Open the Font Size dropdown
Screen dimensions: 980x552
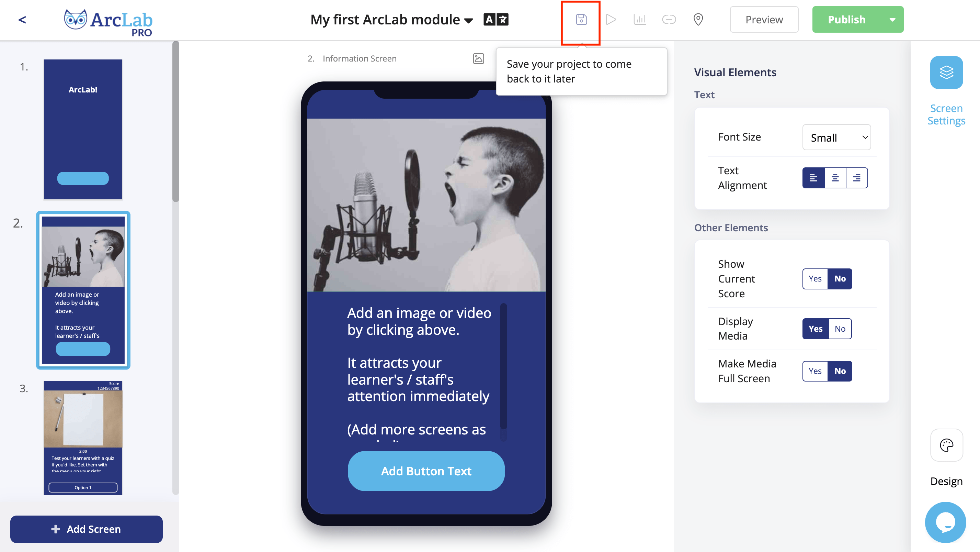coord(836,137)
